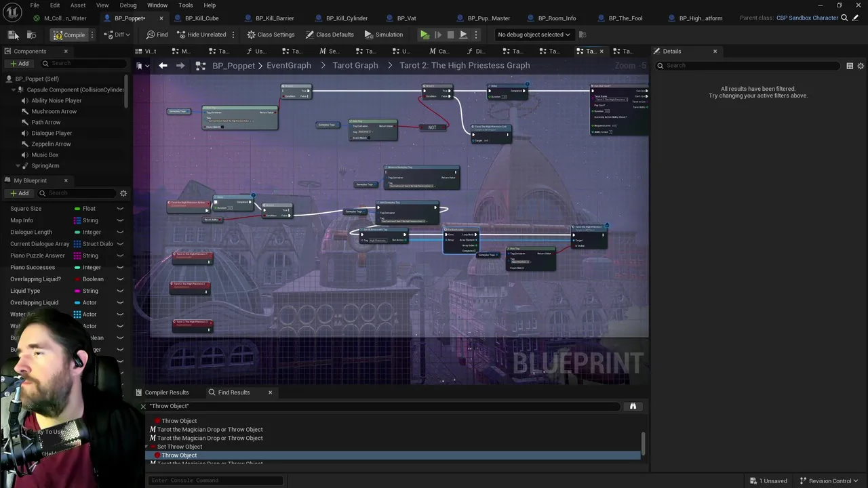Open Compile options three-dot menu
868x488 pixels.
pyautogui.click(x=92, y=35)
